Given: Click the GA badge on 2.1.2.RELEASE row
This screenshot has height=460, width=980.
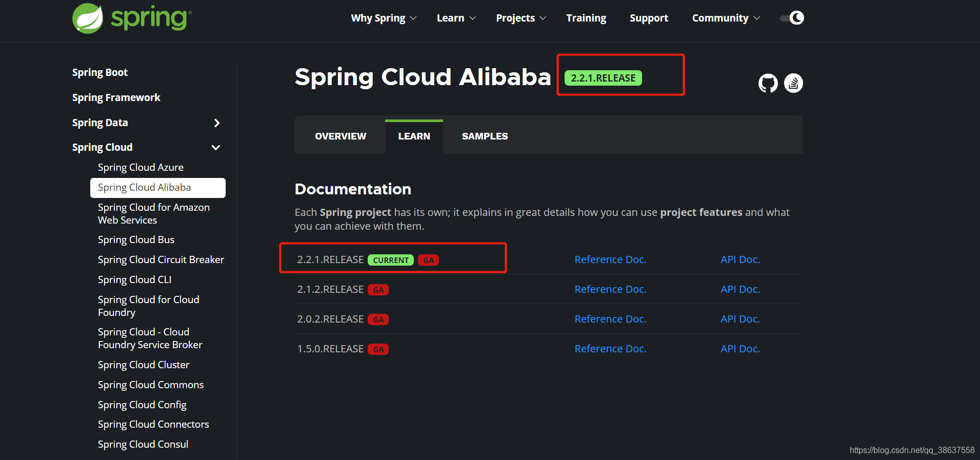Looking at the screenshot, I should (x=378, y=290).
